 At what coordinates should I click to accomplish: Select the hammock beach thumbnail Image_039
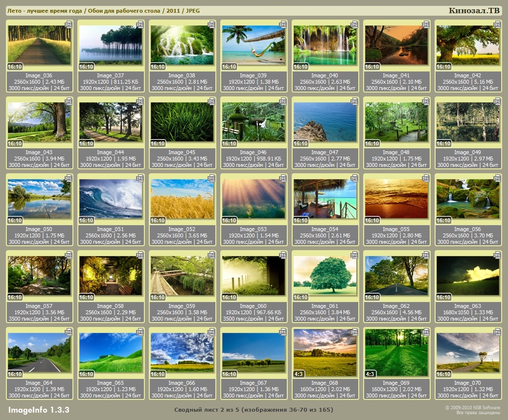pyautogui.click(x=253, y=45)
